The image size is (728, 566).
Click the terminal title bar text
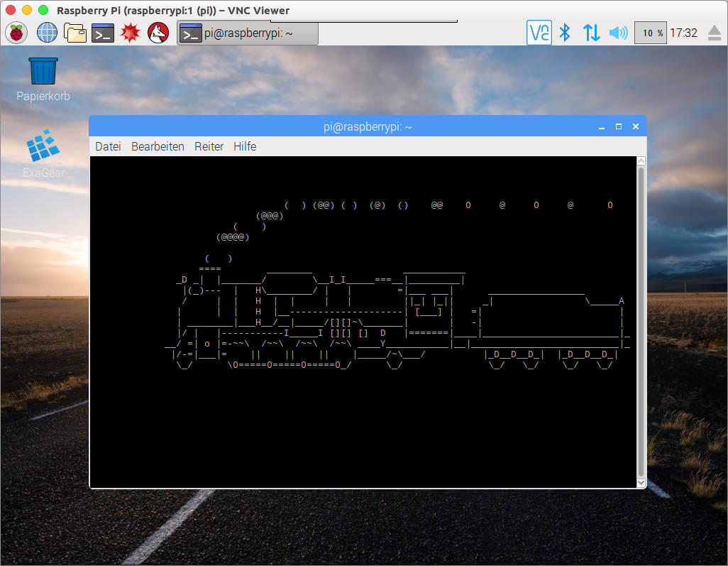368,127
